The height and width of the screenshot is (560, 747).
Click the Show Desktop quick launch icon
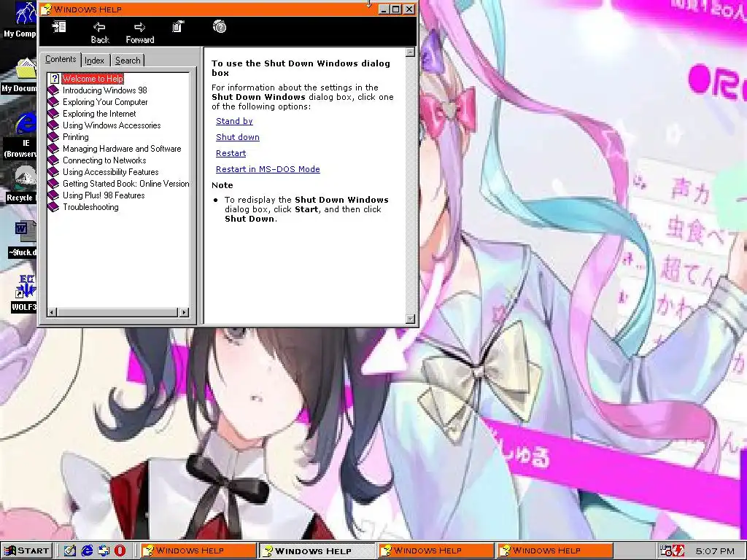click(x=70, y=551)
